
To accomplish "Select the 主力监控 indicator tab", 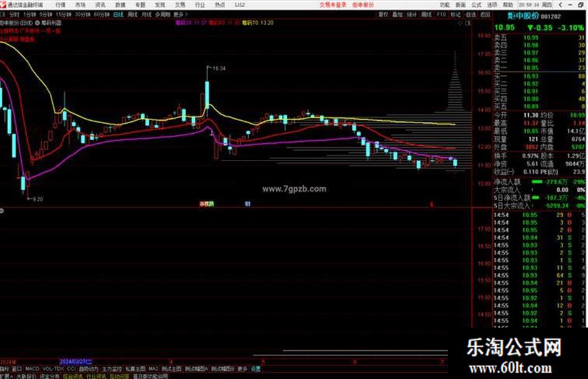I will click(112, 369).
